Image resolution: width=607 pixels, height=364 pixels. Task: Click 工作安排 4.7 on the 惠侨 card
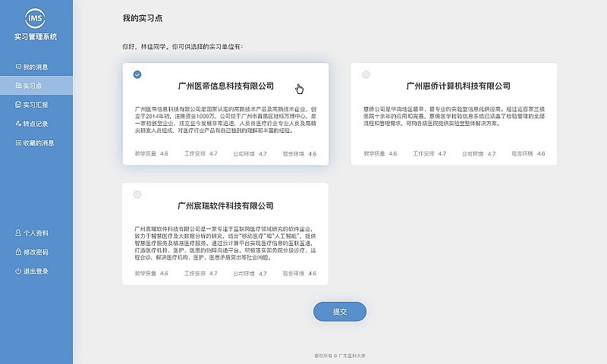point(429,154)
